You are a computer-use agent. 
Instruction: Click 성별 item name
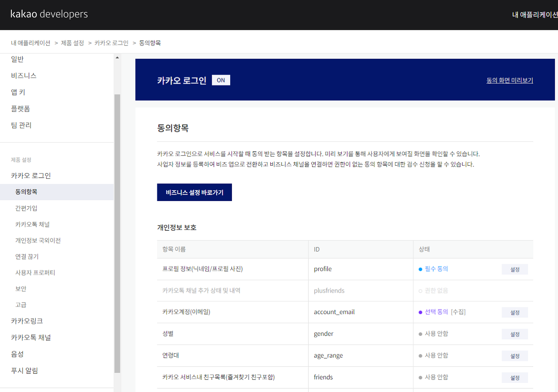[x=168, y=334]
